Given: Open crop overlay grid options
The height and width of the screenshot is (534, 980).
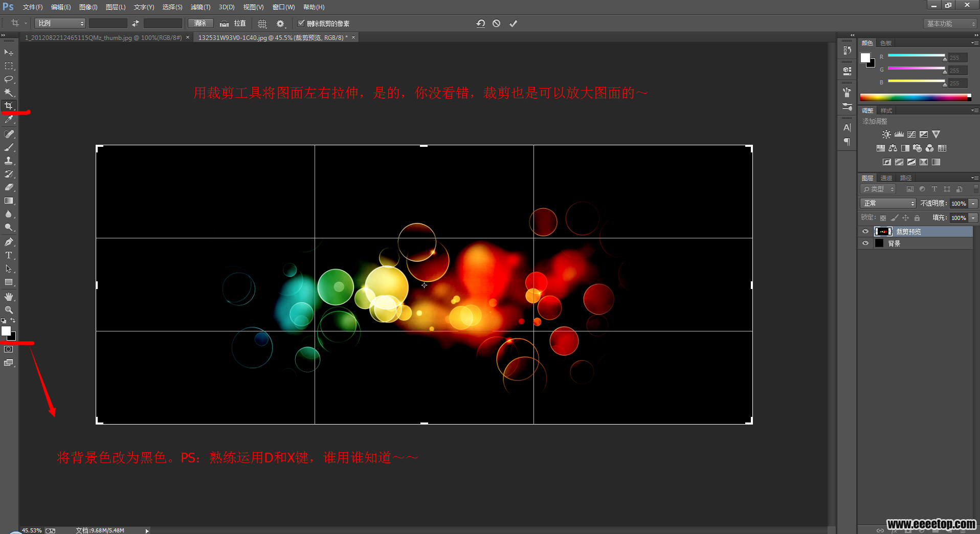Looking at the screenshot, I should pos(262,24).
